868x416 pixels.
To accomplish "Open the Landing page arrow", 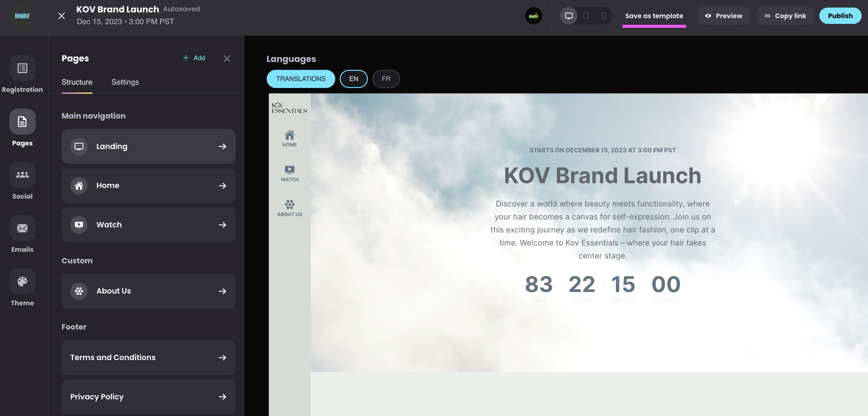I will (222, 146).
